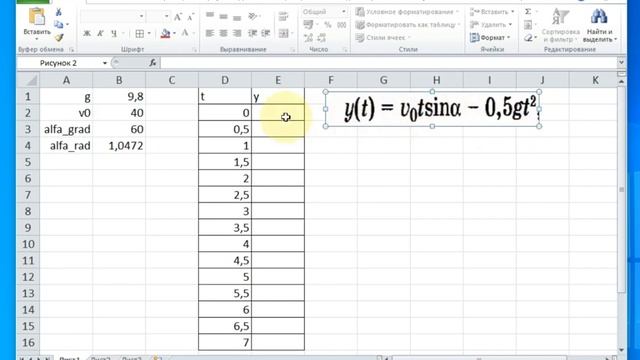Open the Общий number format dropdown

click(x=344, y=12)
